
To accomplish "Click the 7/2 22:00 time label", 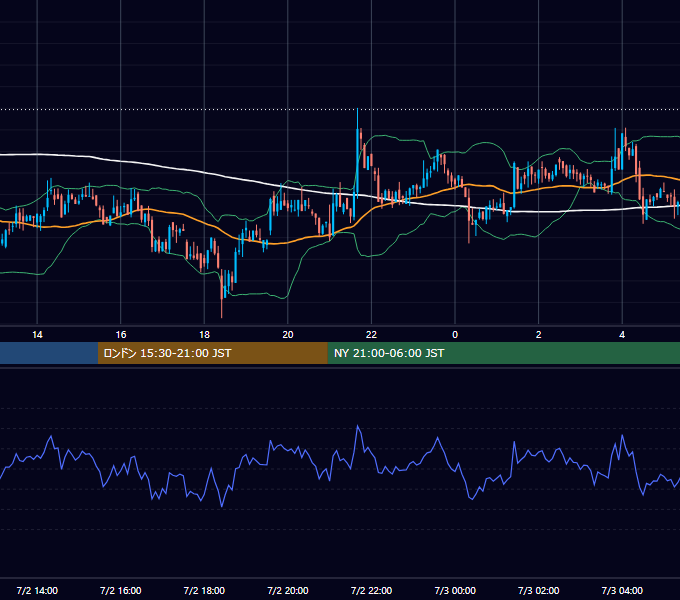I will click(x=371, y=590).
